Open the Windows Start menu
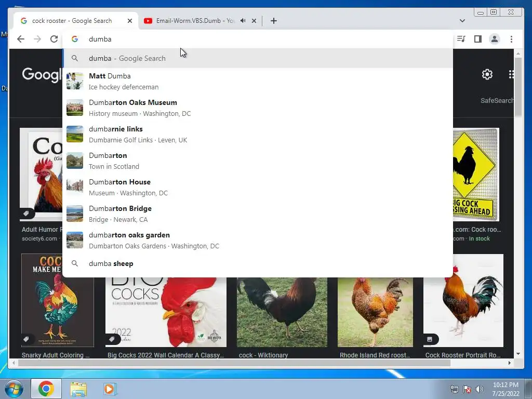Viewport: 532px width, 399px height. 14,389
